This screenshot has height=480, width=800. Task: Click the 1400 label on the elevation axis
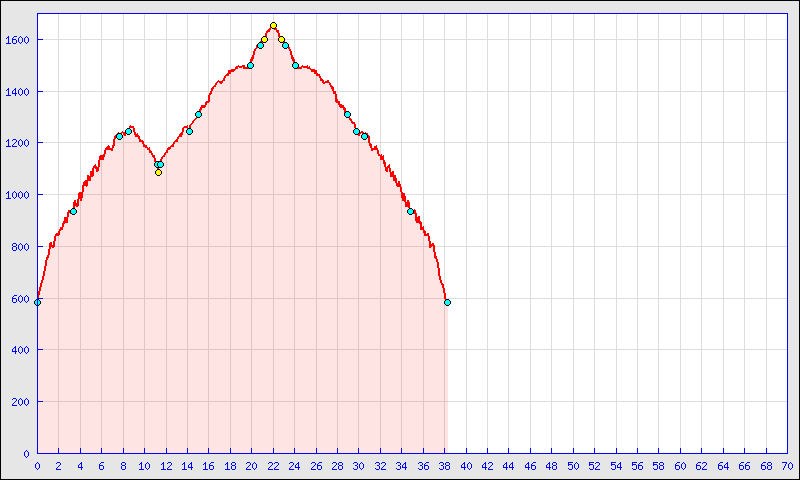(17, 92)
